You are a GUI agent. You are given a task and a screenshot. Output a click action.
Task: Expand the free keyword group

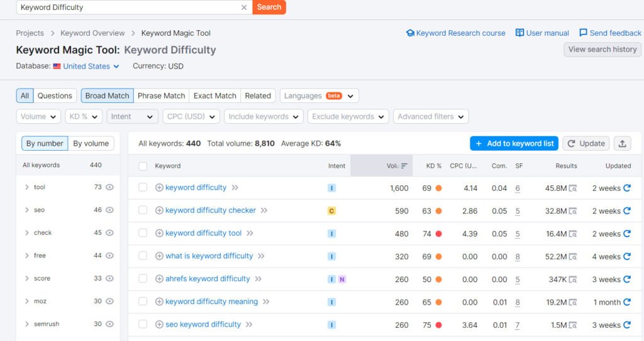(x=27, y=256)
